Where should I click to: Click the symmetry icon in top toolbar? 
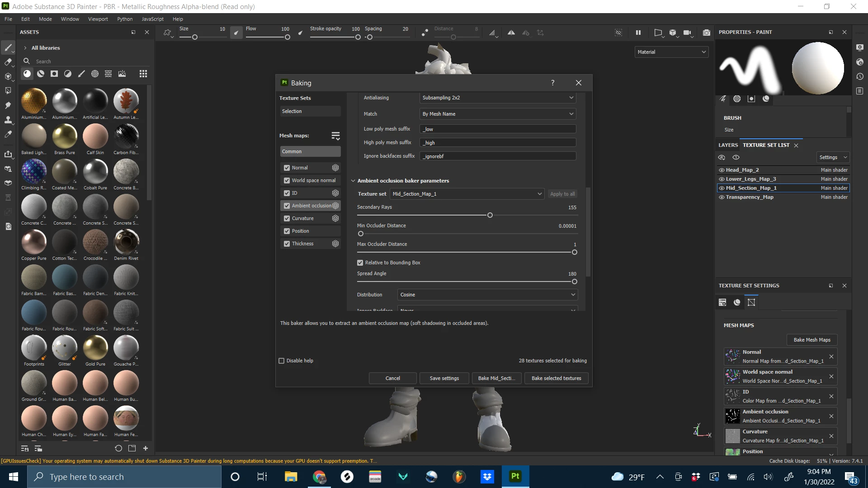511,33
